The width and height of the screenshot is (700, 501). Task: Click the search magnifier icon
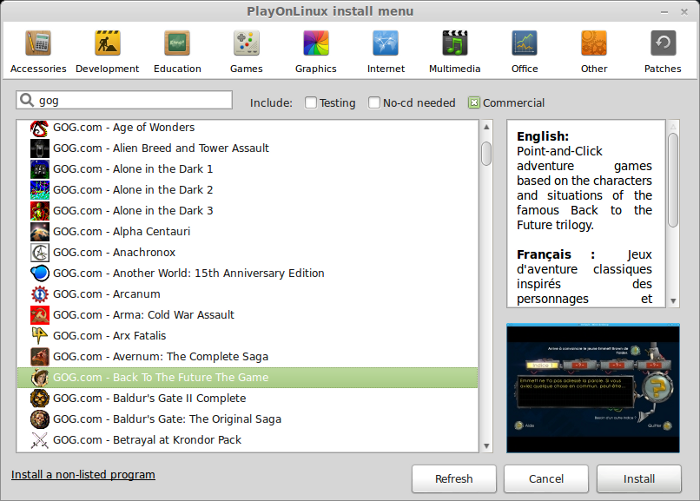click(x=27, y=100)
